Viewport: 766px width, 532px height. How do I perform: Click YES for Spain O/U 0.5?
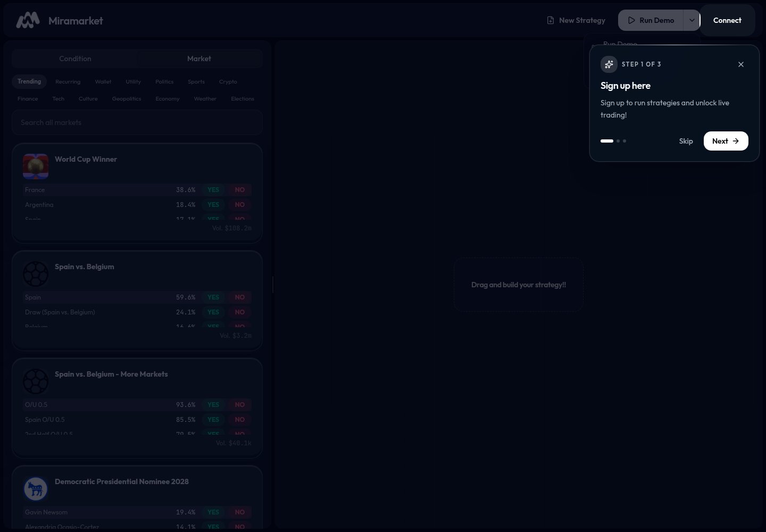pyautogui.click(x=213, y=420)
